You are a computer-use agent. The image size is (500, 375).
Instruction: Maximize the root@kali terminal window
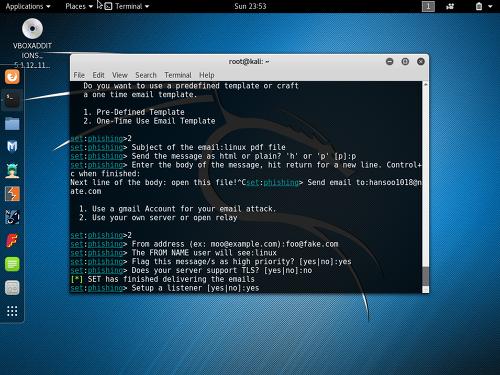(x=405, y=62)
